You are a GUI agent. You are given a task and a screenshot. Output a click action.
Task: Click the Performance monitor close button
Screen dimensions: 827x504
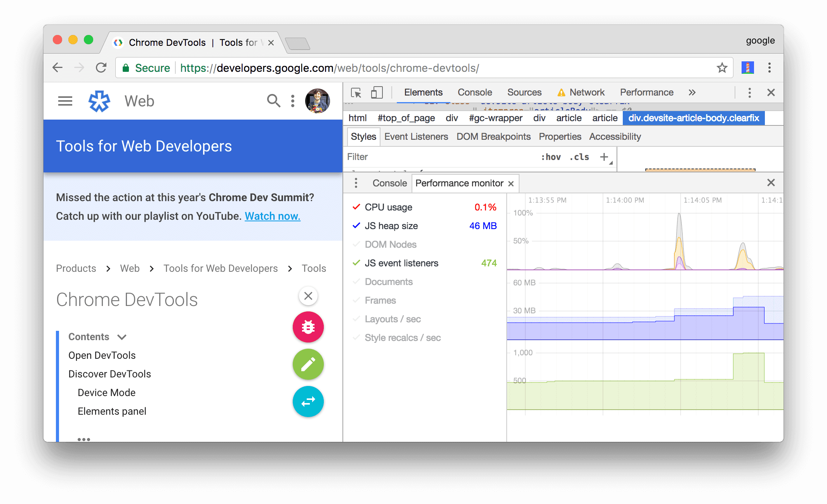coord(512,183)
